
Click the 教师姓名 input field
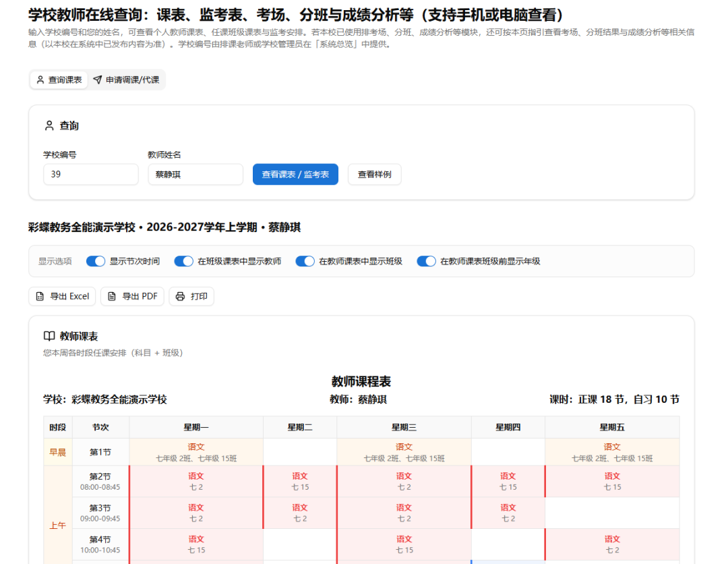[x=195, y=174]
